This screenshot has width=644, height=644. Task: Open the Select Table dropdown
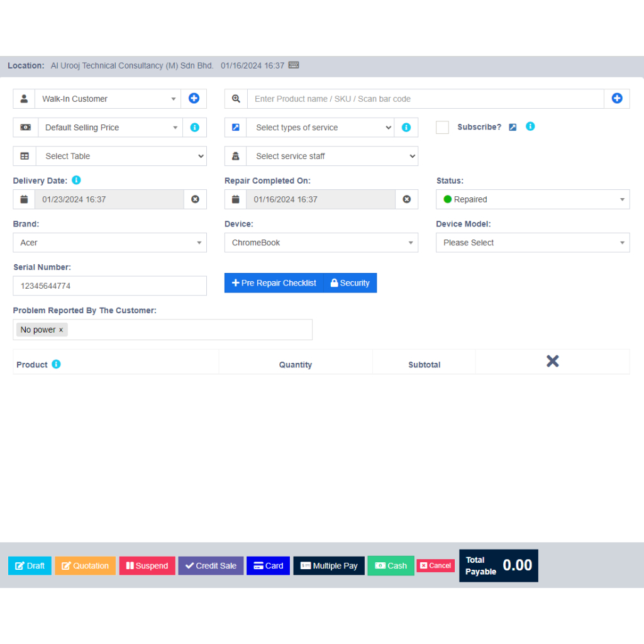pyautogui.click(x=121, y=157)
